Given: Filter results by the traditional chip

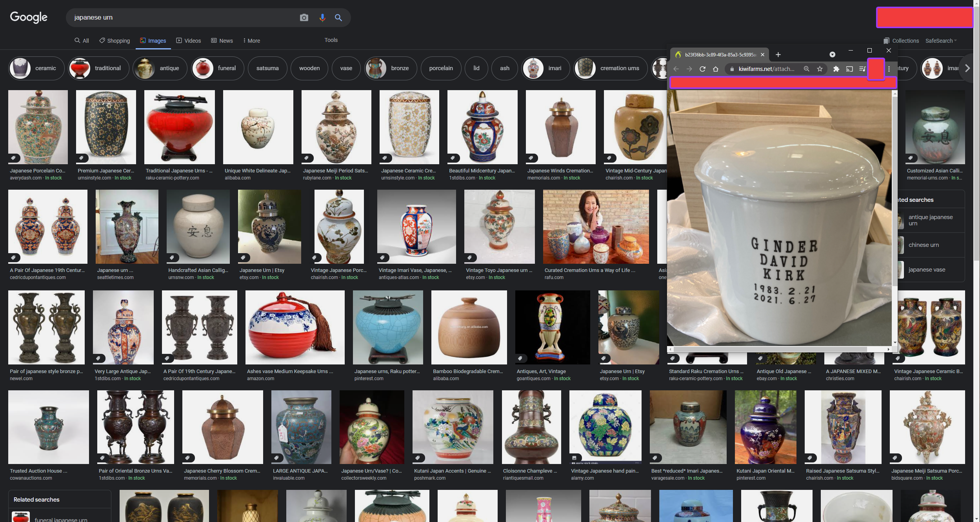Looking at the screenshot, I should (x=98, y=68).
